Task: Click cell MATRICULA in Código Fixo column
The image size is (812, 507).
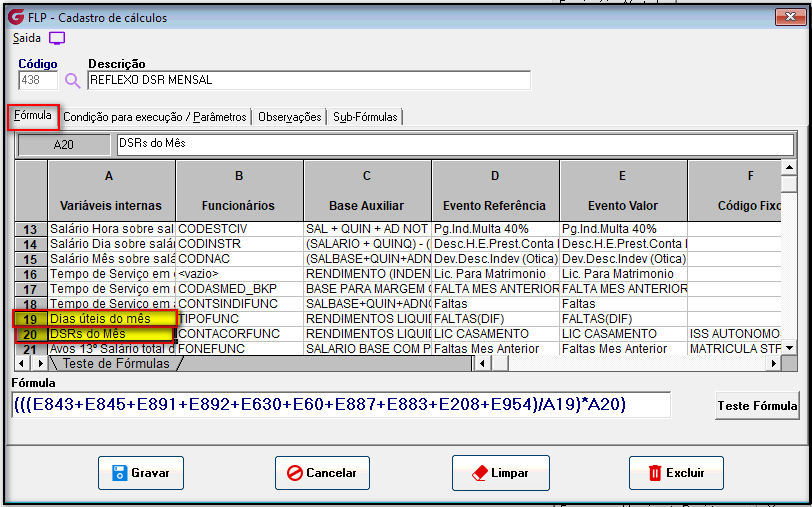Action: (735, 349)
